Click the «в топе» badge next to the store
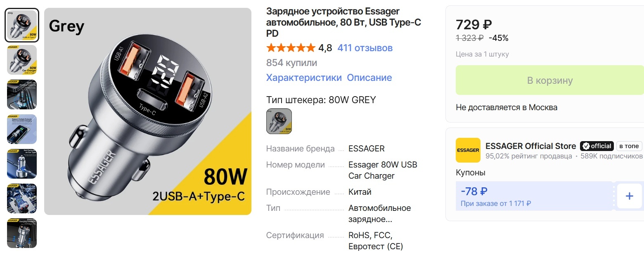644x255 pixels. [628, 146]
